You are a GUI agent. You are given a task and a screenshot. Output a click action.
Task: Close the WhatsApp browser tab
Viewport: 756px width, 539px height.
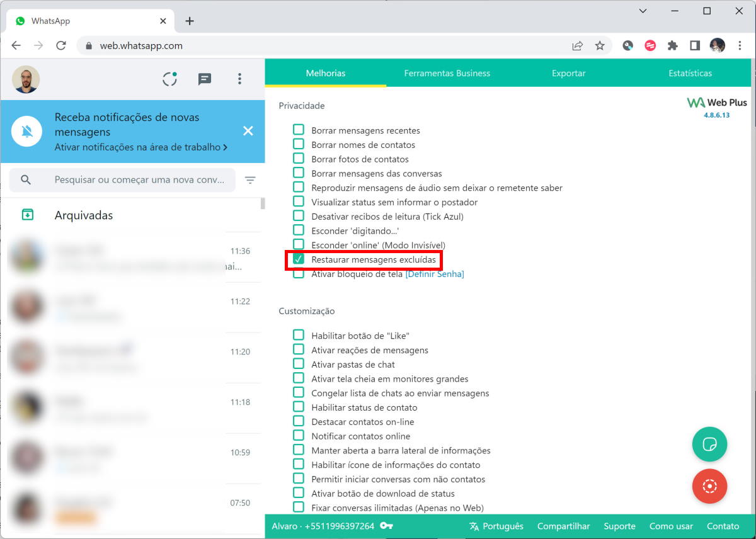pos(163,21)
